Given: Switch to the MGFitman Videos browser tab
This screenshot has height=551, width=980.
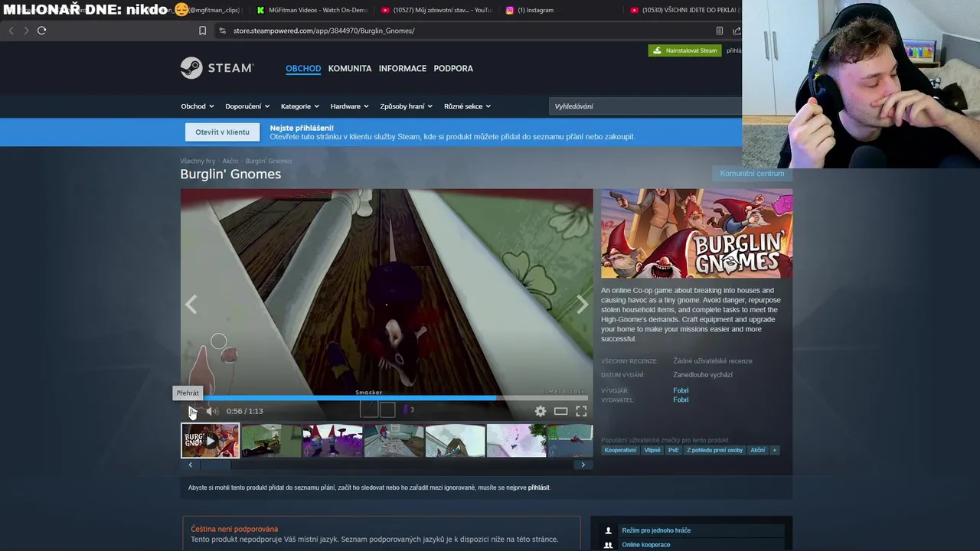Looking at the screenshot, I should [x=312, y=10].
